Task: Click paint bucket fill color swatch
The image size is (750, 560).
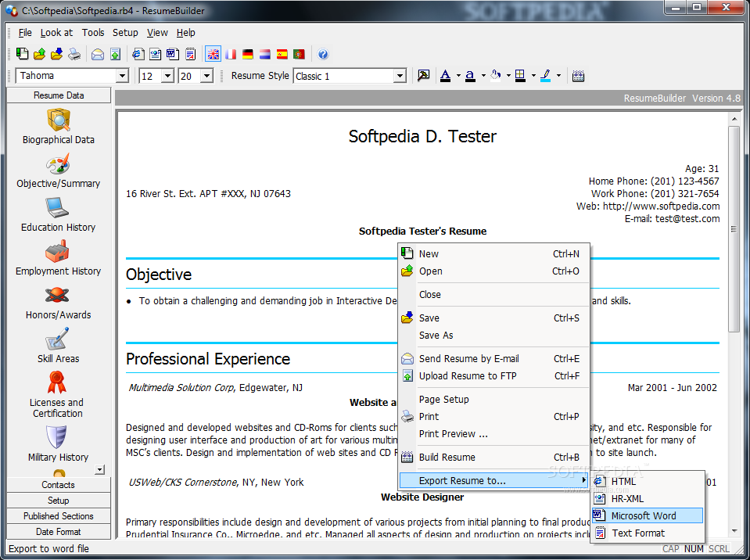Action: [x=496, y=76]
